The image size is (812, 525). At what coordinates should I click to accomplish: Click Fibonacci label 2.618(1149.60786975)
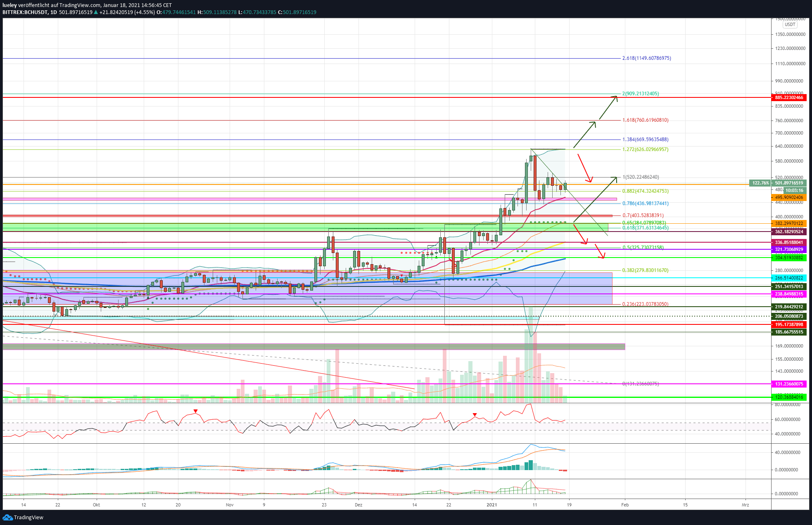coord(646,58)
